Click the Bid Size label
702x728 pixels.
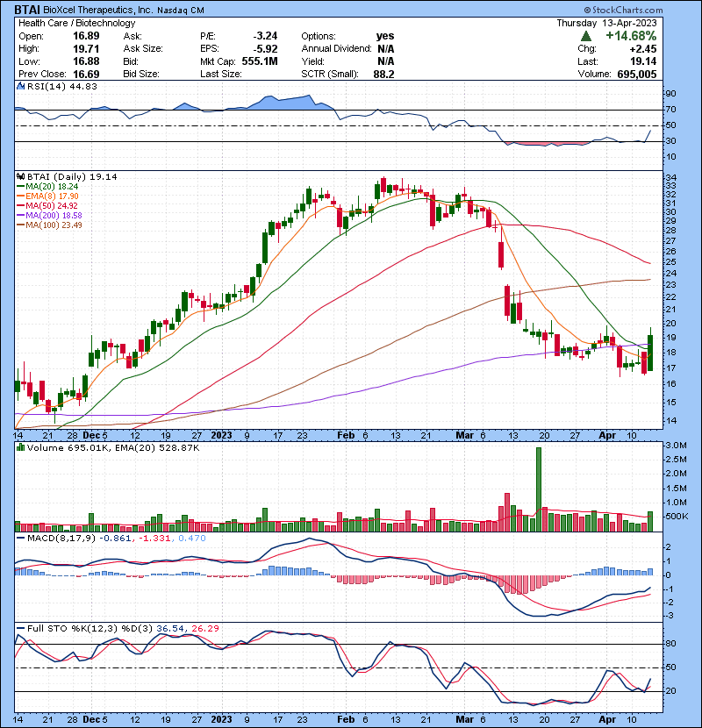pyautogui.click(x=141, y=74)
